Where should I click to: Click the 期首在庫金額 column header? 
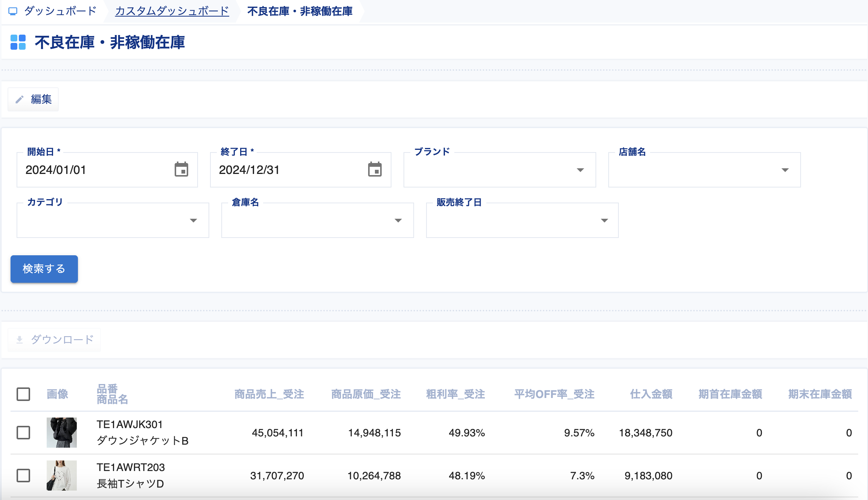coord(730,394)
